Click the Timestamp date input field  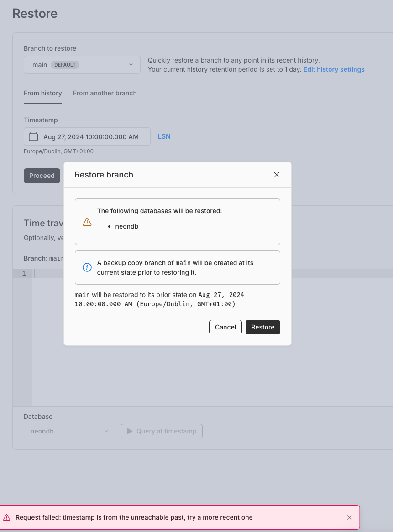point(91,136)
